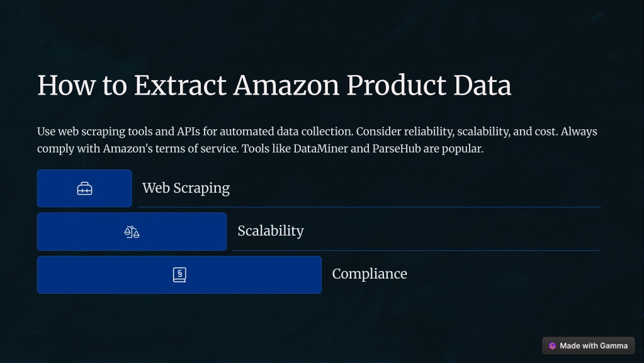The width and height of the screenshot is (644, 363).
Task: Click the word Amazon in the title
Action: (x=286, y=85)
